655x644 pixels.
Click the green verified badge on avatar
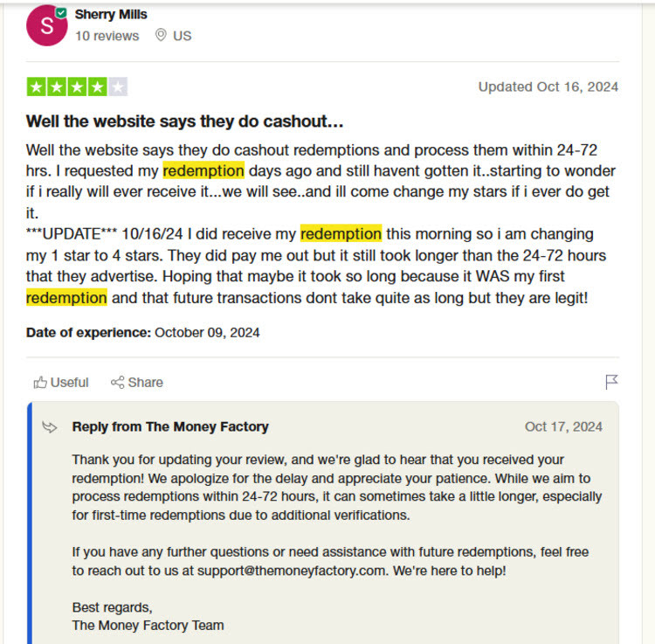click(61, 13)
